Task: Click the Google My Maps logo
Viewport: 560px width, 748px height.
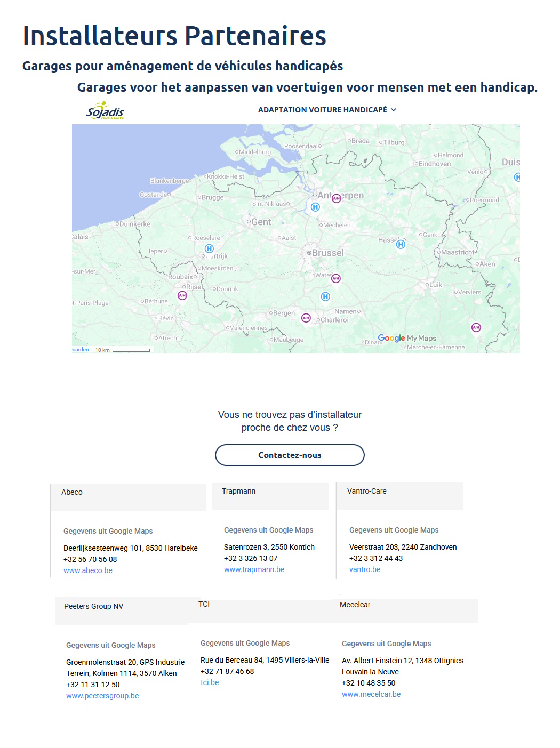Action: pos(407,338)
